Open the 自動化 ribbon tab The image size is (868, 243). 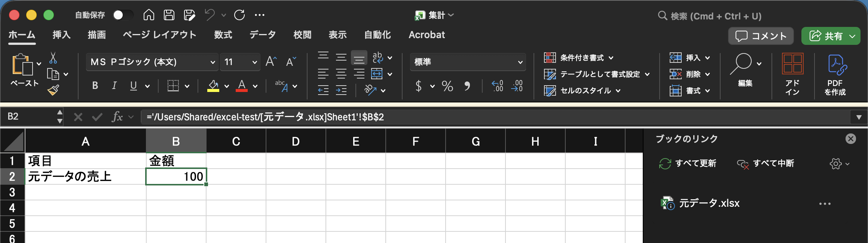pos(378,35)
